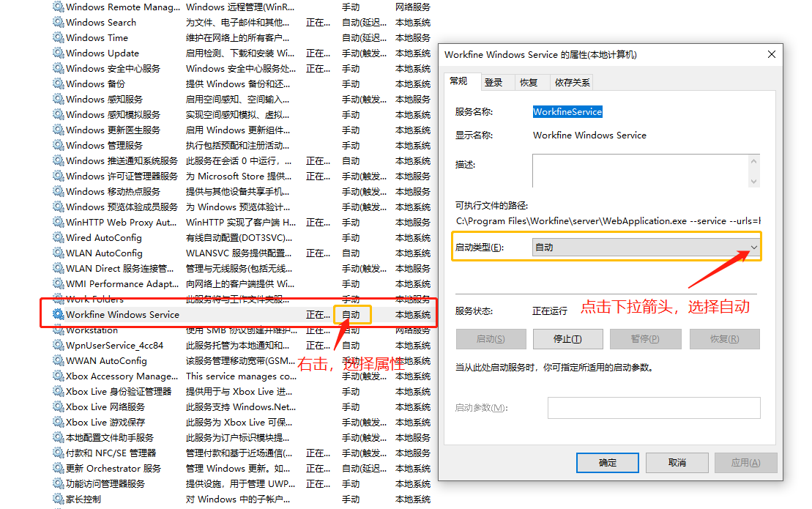The width and height of the screenshot is (812, 509).
Task: Click gear icon beside WpnUserService_4cc84
Action: (x=58, y=346)
